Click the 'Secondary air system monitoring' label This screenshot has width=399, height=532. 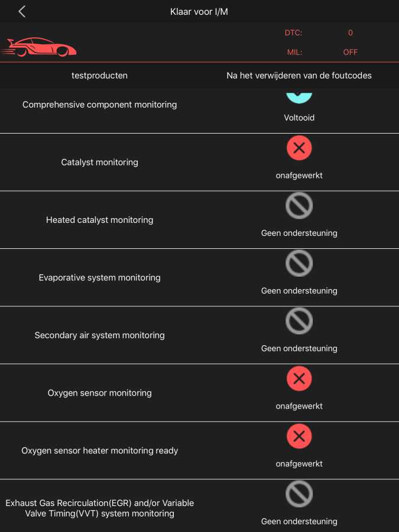pyautogui.click(x=99, y=335)
